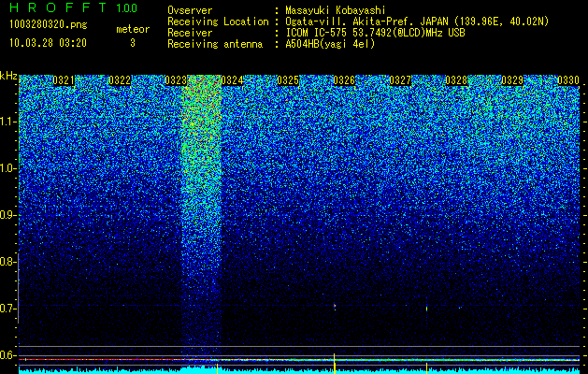Click the file name 1003280320.png
588x374 pixels.
pyautogui.click(x=49, y=24)
